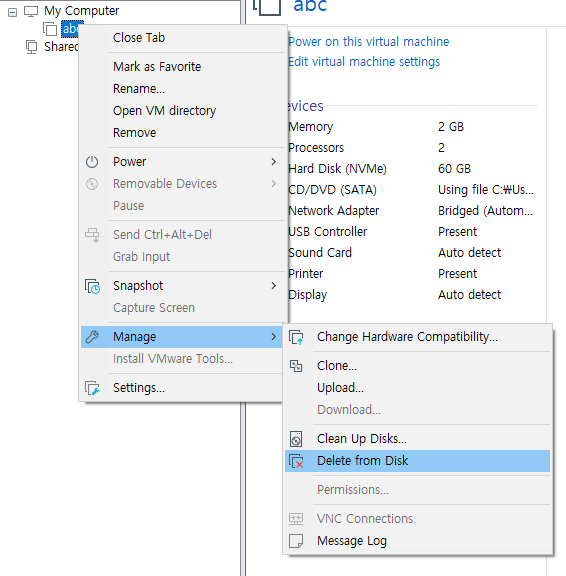Click the large VM icon beside abc title
The width and height of the screenshot is (566, 576).
click(x=267, y=7)
